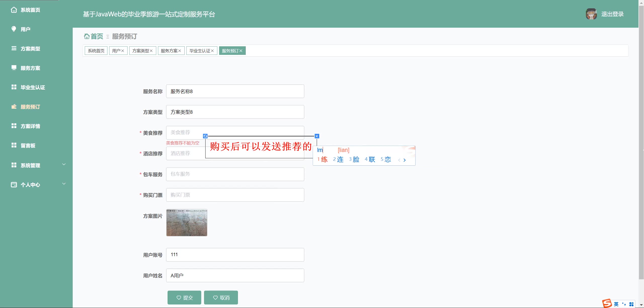The image size is (644, 308).
Task: Click the blue X handle on the annotation box
Action: tap(317, 136)
